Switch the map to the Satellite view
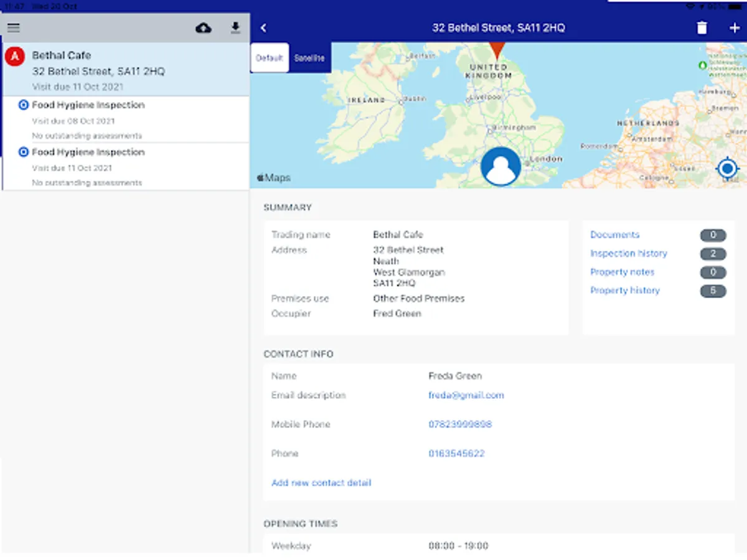Viewport: 747px width, 560px height. point(309,58)
